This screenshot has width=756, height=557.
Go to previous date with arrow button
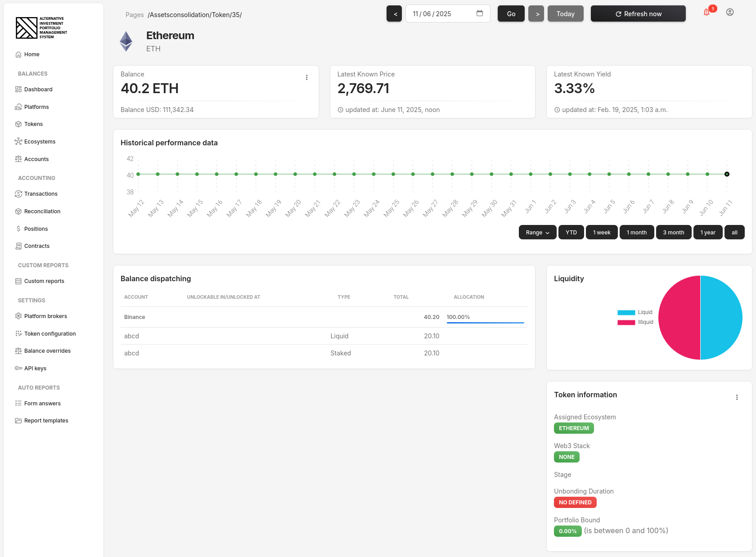tap(394, 14)
